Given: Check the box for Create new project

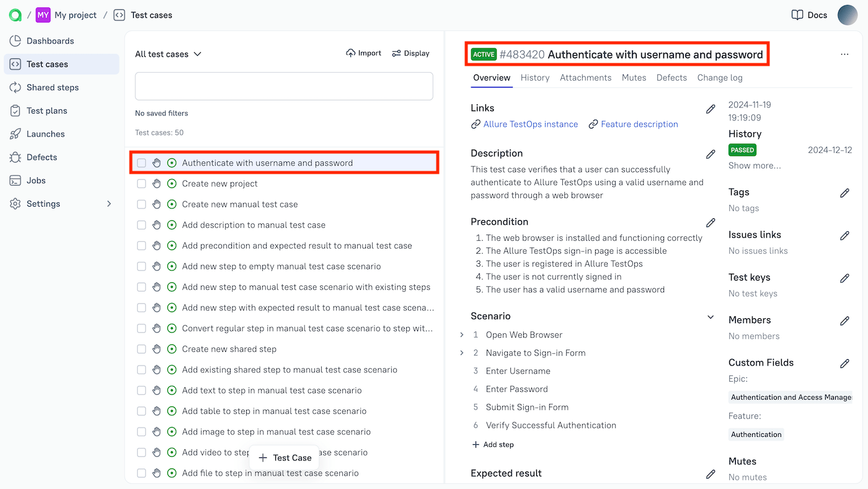Looking at the screenshot, I should pyautogui.click(x=141, y=184).
